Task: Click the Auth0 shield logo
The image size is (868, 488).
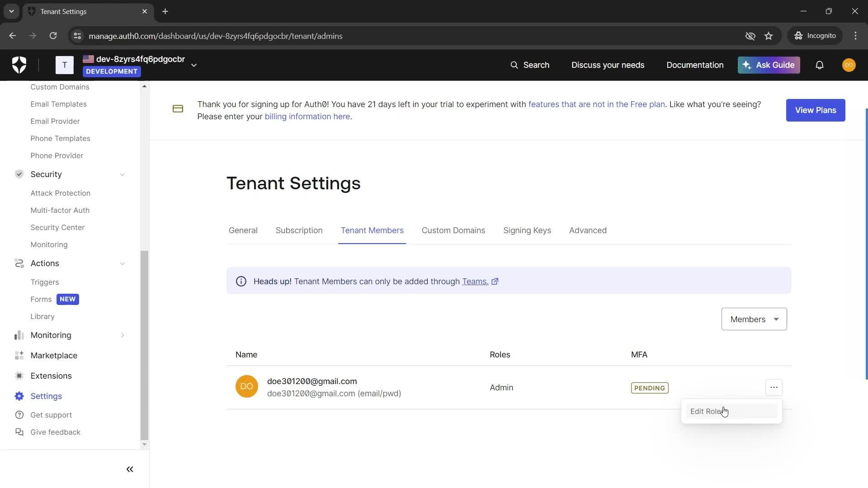Action: (x=19, y=65)
